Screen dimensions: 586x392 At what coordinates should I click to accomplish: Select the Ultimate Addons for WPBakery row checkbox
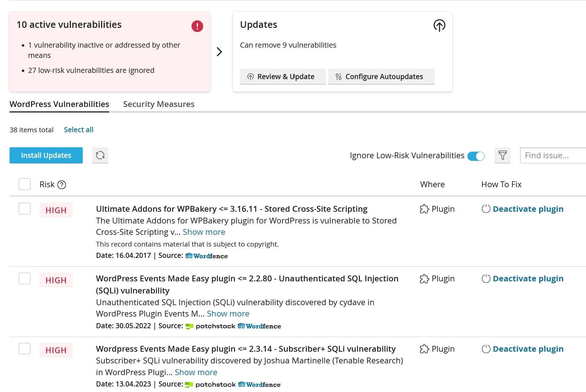click(25, 208)
